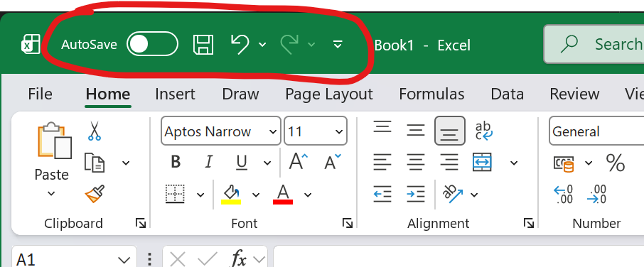Open the Redo history dropdown arrow
This screenshot has height=267, width=644.
coord(312,44)
